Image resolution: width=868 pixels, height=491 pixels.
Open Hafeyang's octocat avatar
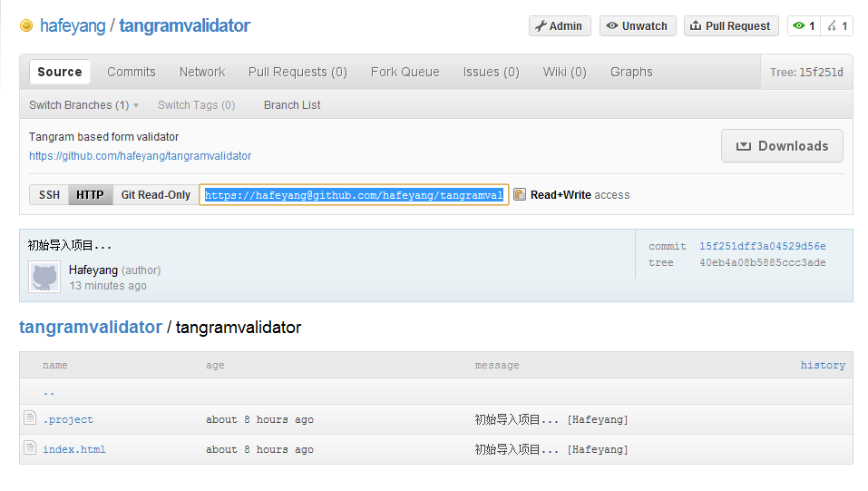44,277
